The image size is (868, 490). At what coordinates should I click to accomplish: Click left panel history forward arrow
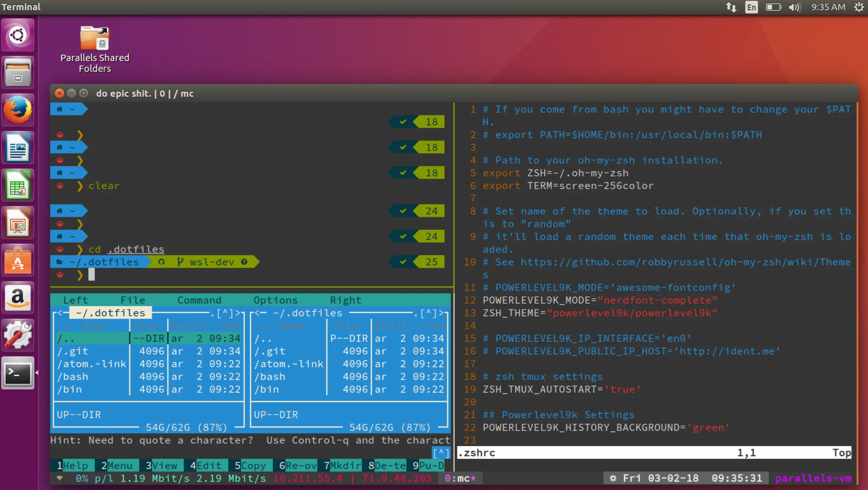pyautogui.click(x=238, y=313)
